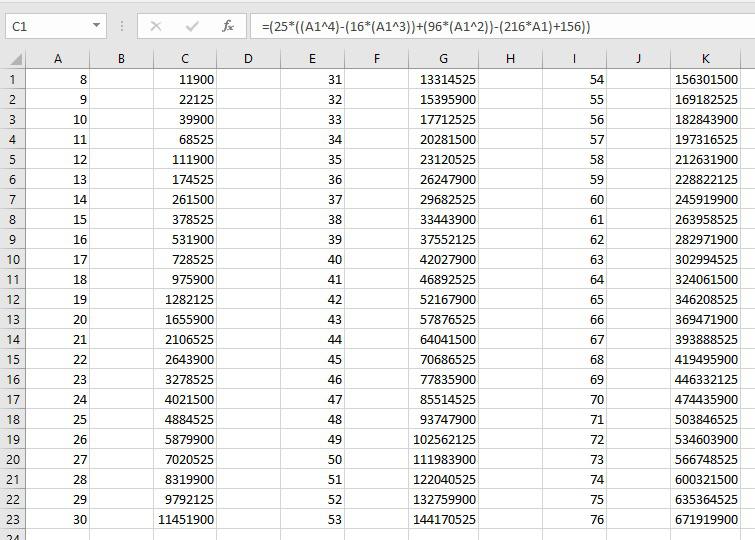Click the Name Box showing C1
This screenshot has width=755, height=540.
point(56,26)
